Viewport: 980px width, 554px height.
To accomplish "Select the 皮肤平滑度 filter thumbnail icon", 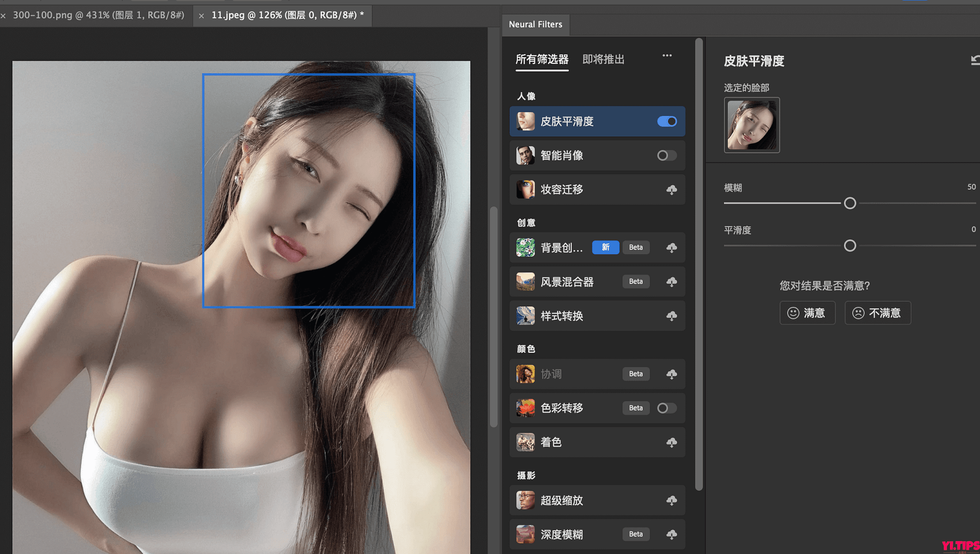I will pyautogui.click(x=525, y=121).
